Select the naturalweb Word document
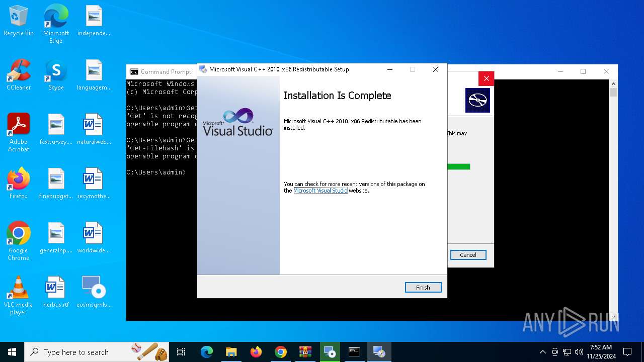 click(94, 129)
